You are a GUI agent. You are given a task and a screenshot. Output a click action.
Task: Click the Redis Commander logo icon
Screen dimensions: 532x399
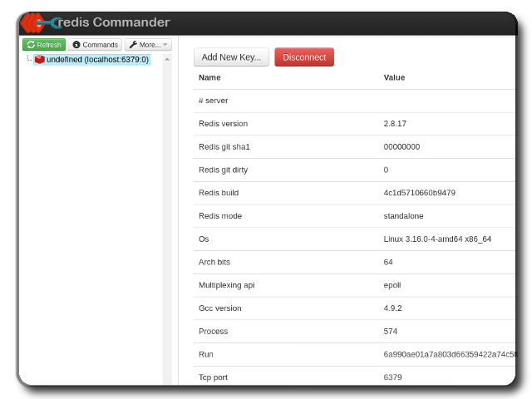point(41,22)
